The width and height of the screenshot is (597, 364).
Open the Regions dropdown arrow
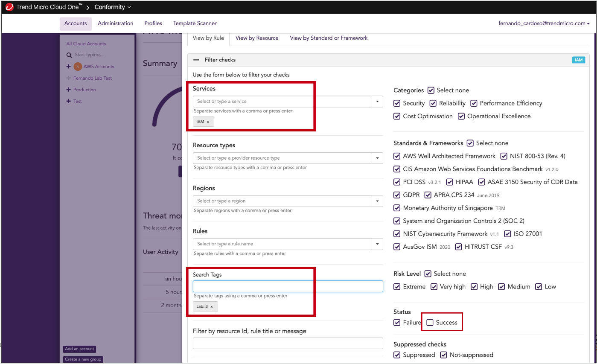pos(377,201)
